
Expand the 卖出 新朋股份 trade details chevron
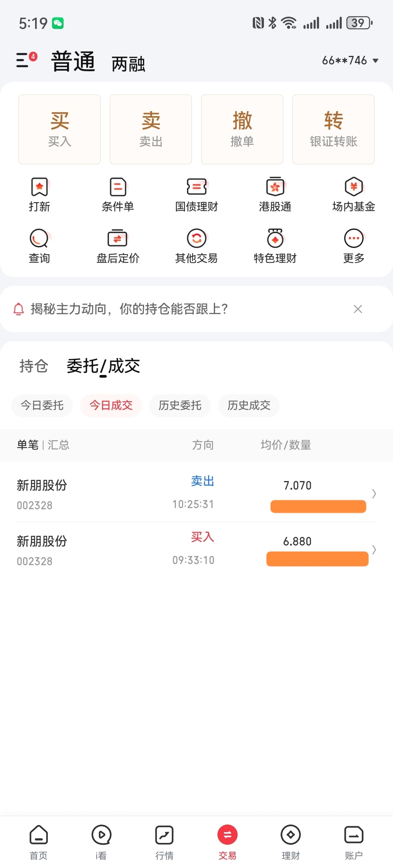374,493
